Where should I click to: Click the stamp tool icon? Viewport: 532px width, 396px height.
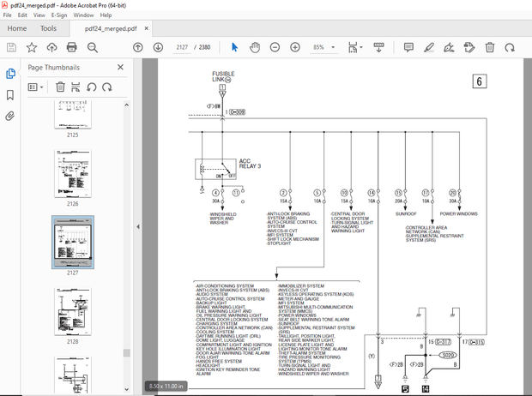pyautogui.click(x=469, y=47)
